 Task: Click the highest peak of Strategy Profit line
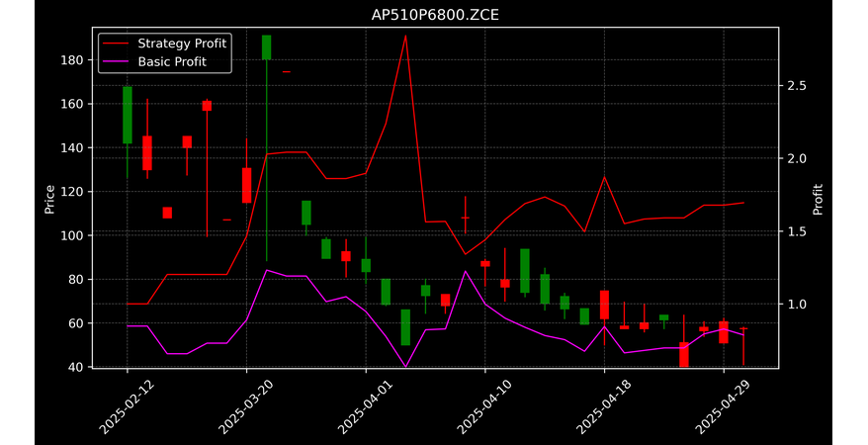[405, 36]
